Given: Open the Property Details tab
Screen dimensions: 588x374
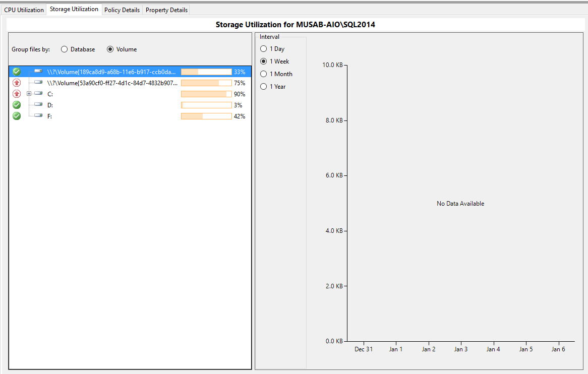Looking at the screenshot, I should coord(166,10).
